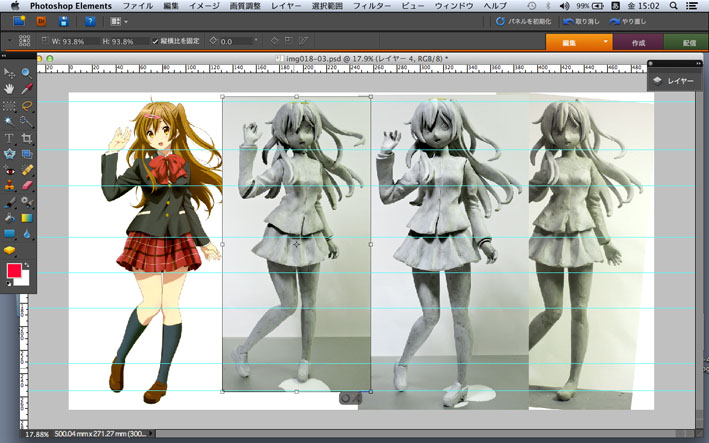
Task: Select the Quick Selection tool
Action: click(x=27, y=122)
